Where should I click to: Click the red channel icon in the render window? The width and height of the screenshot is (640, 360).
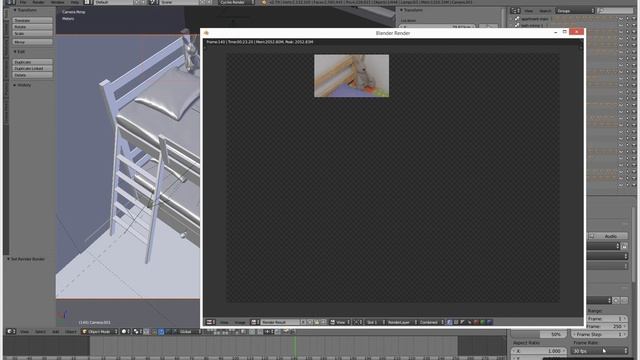pos(476,322)
